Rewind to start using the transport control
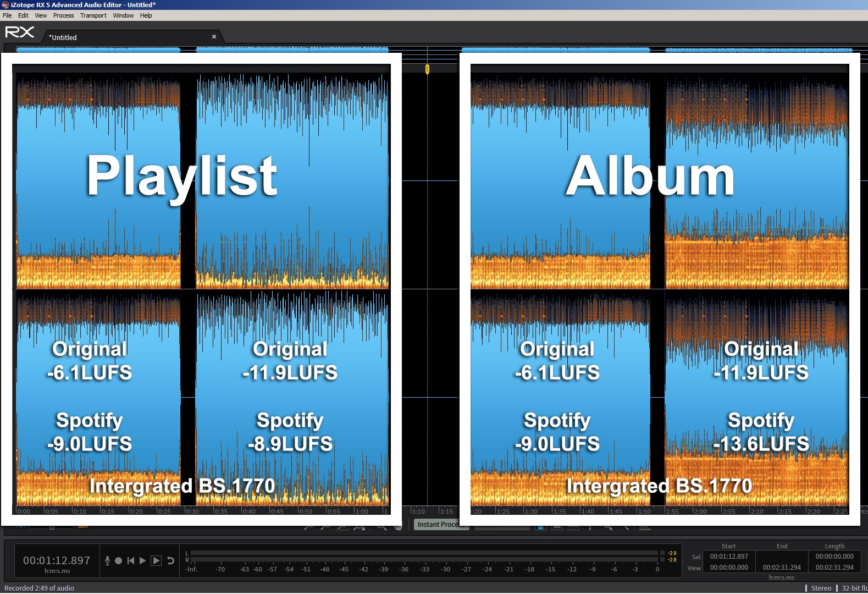This screenshot has width=868, height=594. 130,560
